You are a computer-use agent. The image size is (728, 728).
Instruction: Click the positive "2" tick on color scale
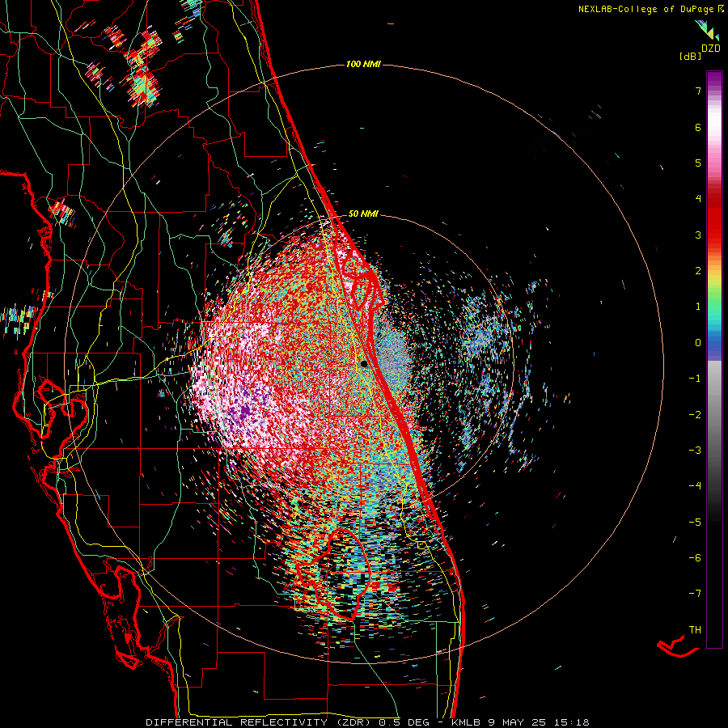tap(698, 271)
